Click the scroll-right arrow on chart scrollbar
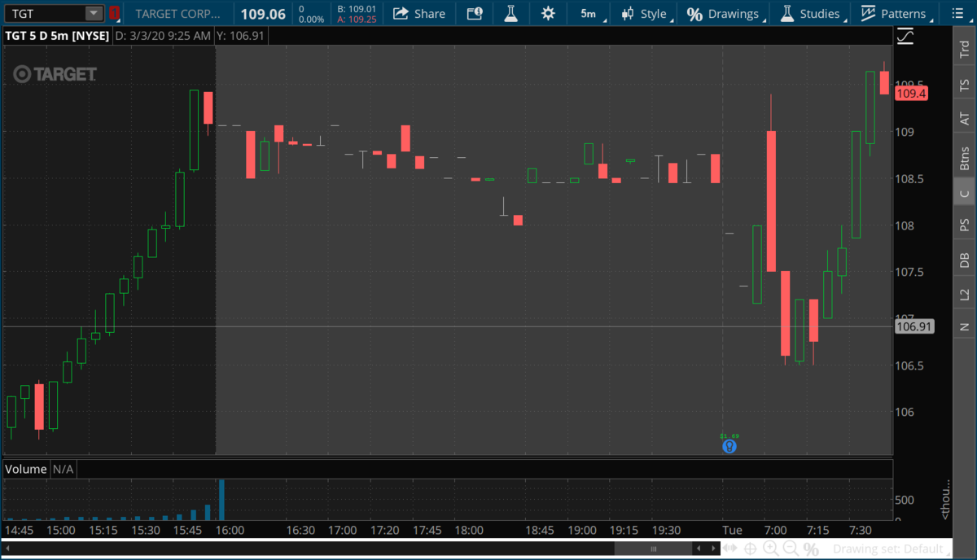This screenshot has width=977, height=560. point(713,549)
